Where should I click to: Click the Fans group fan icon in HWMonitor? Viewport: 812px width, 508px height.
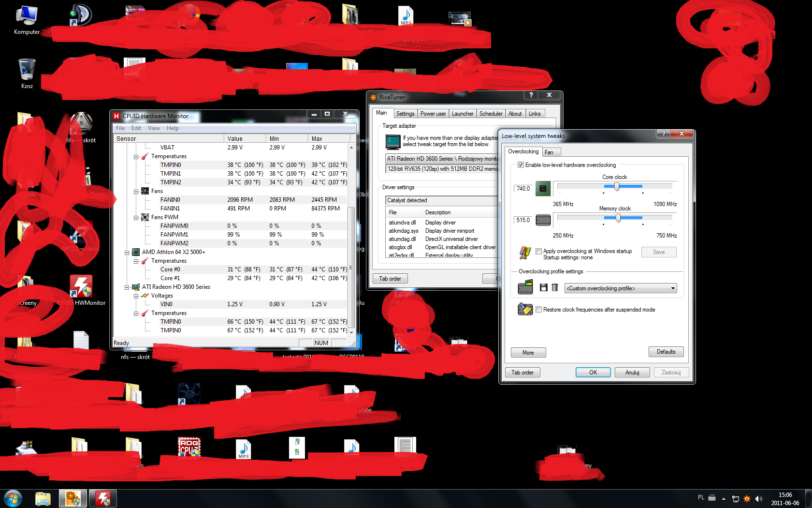pyautogui.click(x=145, y=191)
